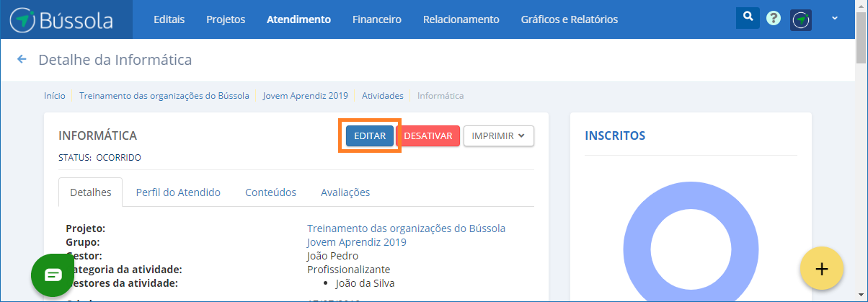Open Gráficos e Relatórios menu

tap(569, 19)
